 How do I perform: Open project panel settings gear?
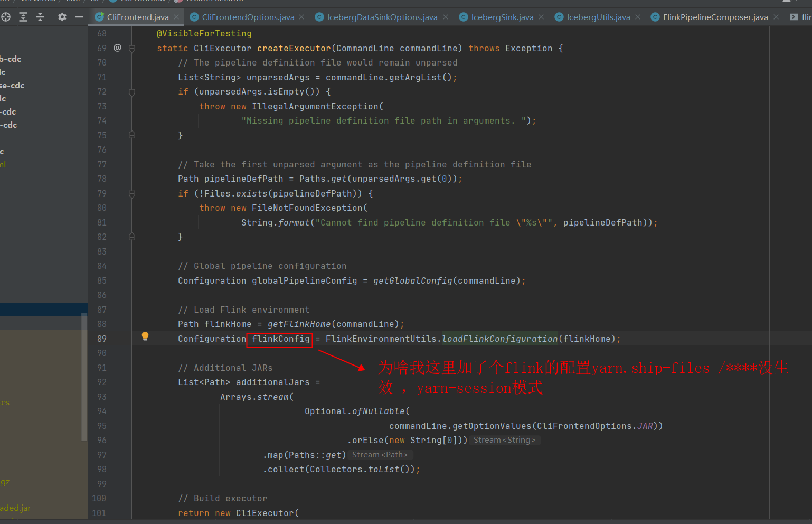[x=62, y=17]
